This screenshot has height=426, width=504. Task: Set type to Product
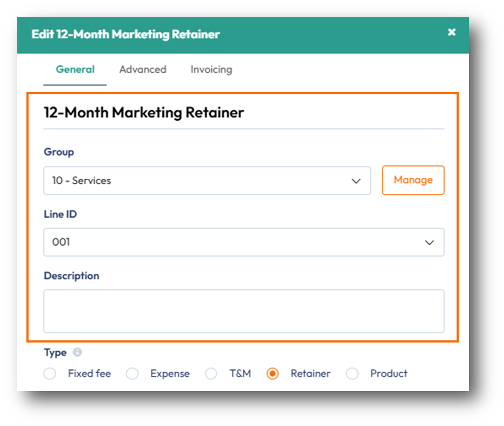(353, 374)
